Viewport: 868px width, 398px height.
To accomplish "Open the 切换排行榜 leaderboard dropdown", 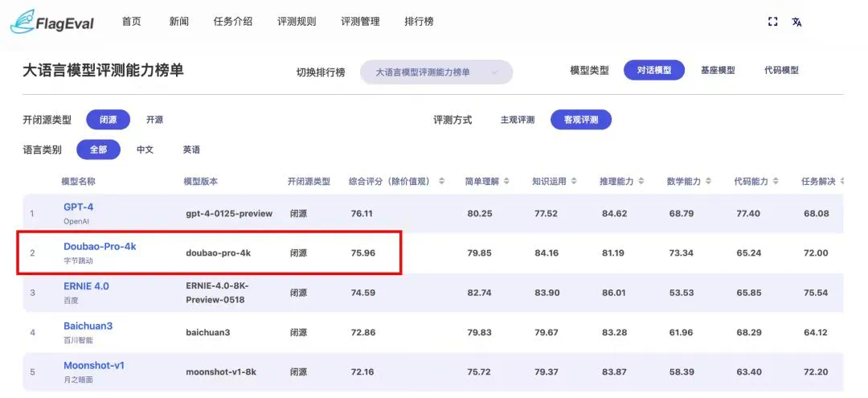I will (x=436, y=72).
